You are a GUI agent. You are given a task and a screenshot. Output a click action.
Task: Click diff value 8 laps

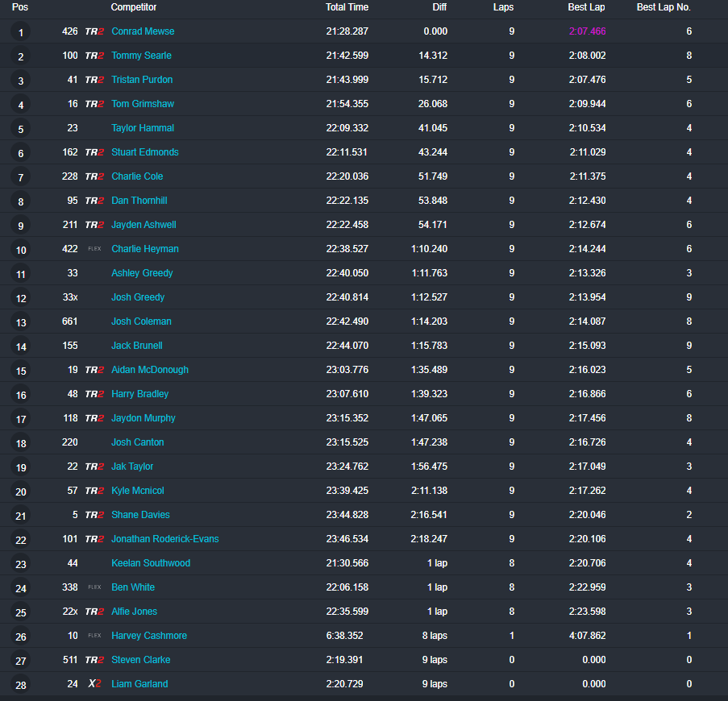435,636
